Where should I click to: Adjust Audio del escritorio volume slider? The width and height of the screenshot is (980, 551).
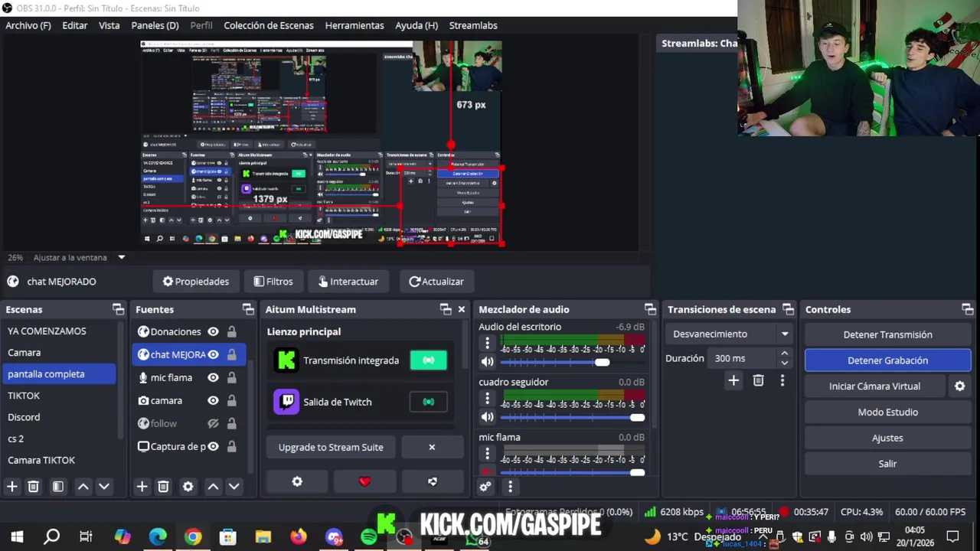tap(572, 363)
